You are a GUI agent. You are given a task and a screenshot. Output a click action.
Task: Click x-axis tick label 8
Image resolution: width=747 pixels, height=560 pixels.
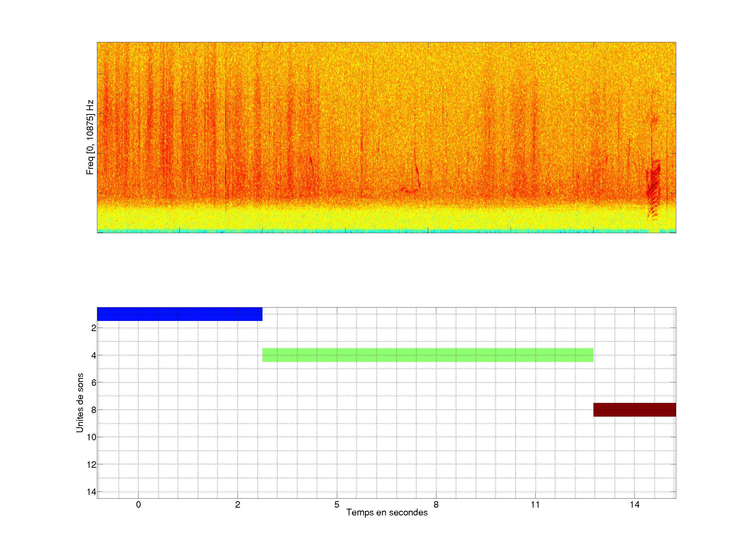[436, 505]
